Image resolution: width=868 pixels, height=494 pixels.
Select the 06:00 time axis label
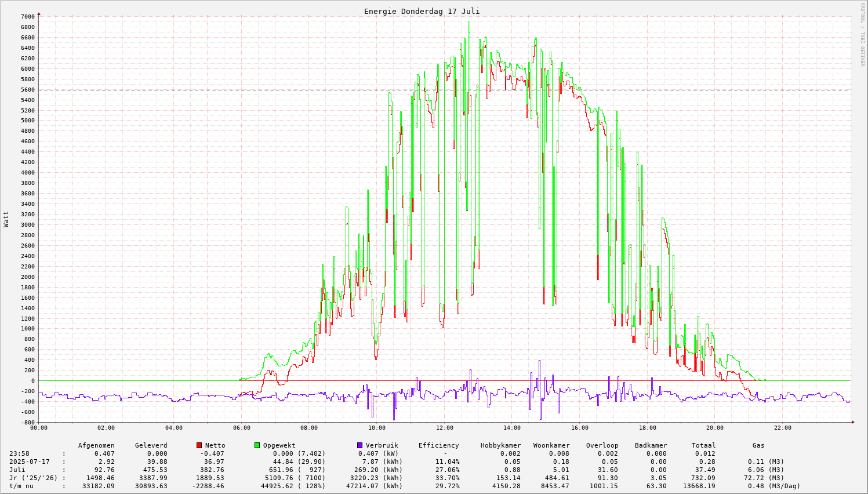click(x=241, y=428)
